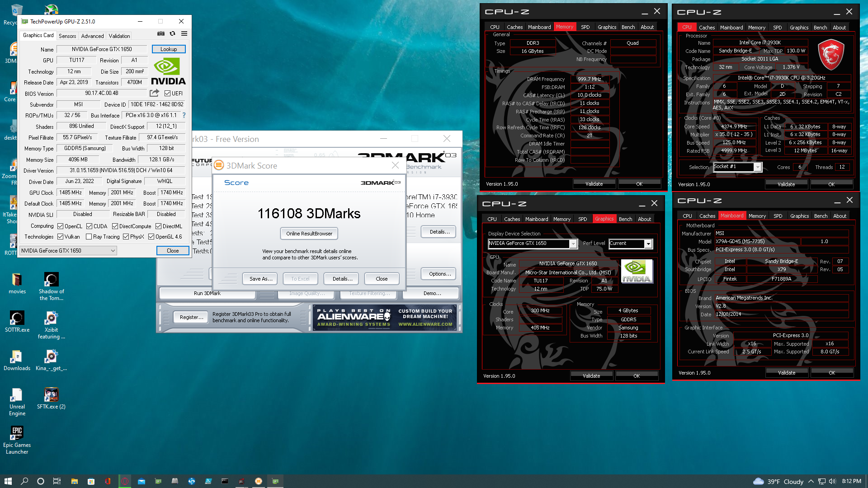Switch to Sensors tab in GPU-Z
Image resolution: width=868 pixels, height=488 pixels.
(x=67, y=36)
